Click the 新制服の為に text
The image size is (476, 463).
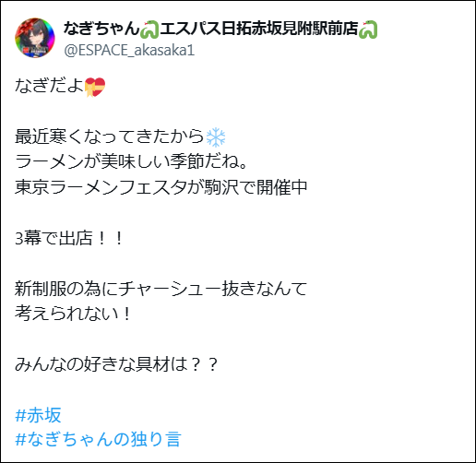click(x=57, y=289)
